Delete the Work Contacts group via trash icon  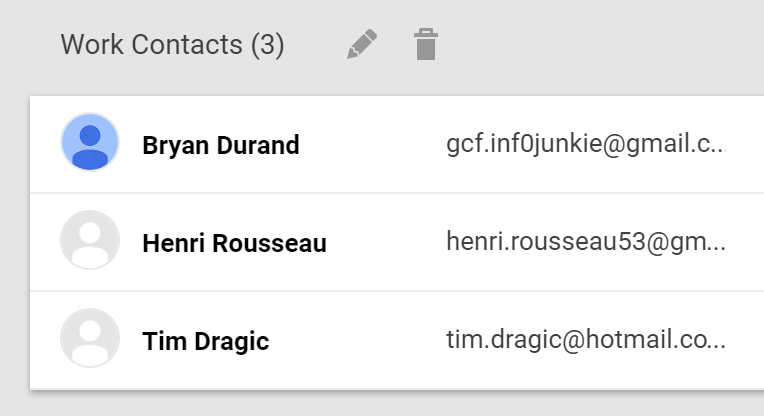(x=426, y=45)
